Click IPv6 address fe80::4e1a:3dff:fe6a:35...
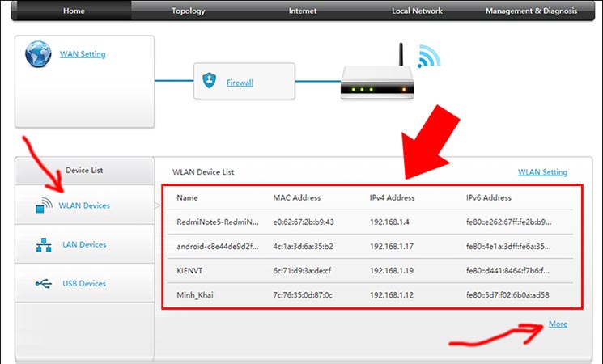The image size is (603, 364). tap(508, 247)
